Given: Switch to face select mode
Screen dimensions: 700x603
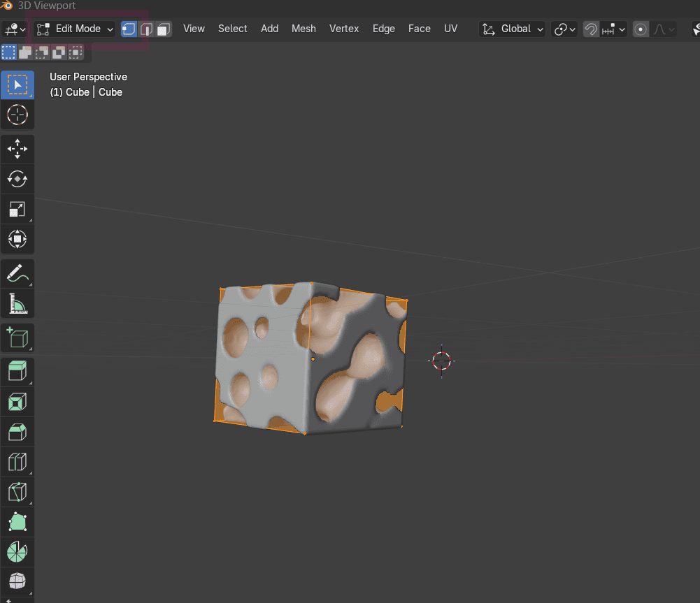Looking at the screenshot, I should [x=163, y=29].
